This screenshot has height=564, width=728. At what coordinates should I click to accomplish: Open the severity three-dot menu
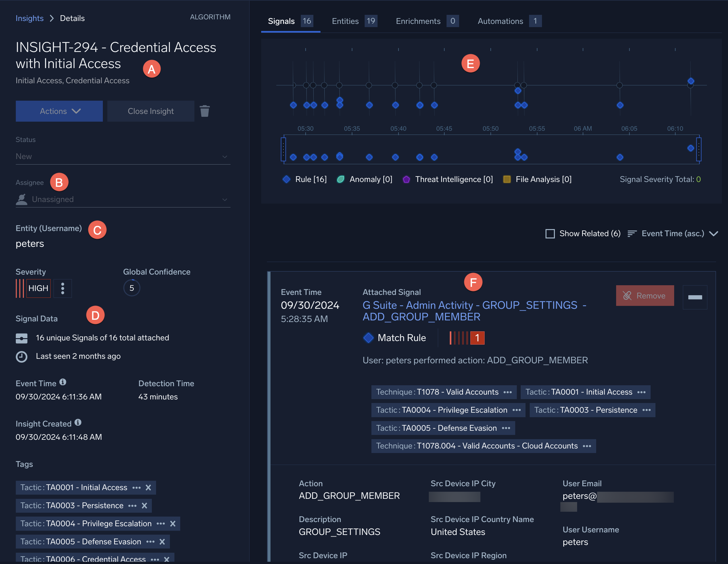[x=63, y=288]
